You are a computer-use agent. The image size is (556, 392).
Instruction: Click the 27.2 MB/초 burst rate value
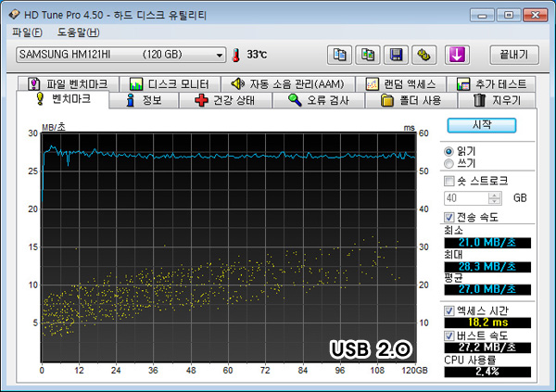point(487,348)
